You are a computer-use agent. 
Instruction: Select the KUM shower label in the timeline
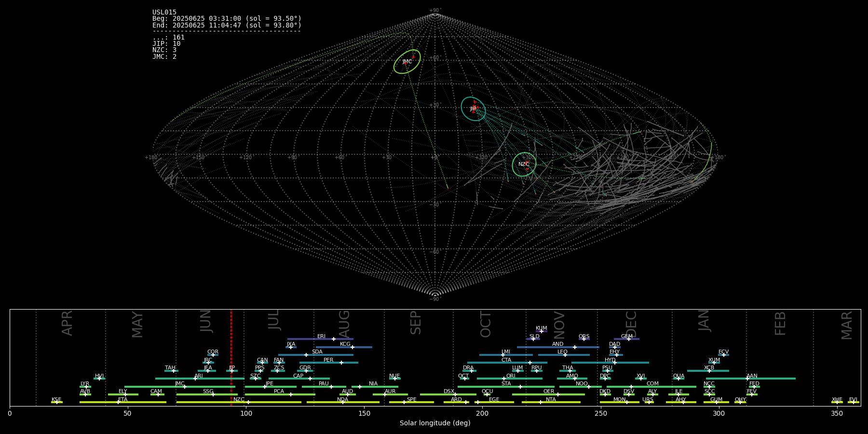[542, 328]
